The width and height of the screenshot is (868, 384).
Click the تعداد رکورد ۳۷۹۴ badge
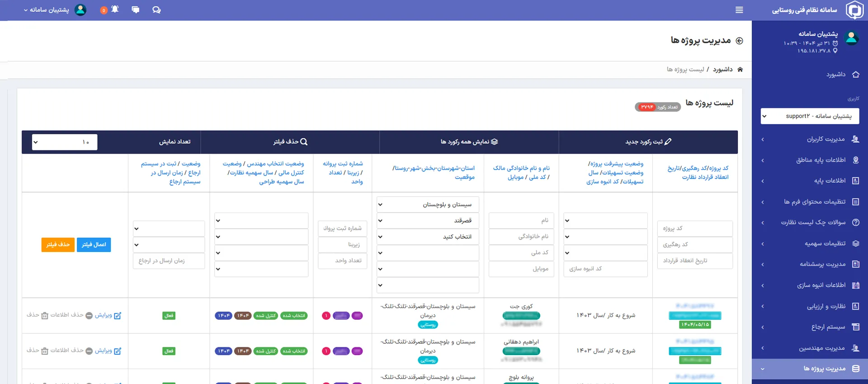pos(658,107)
